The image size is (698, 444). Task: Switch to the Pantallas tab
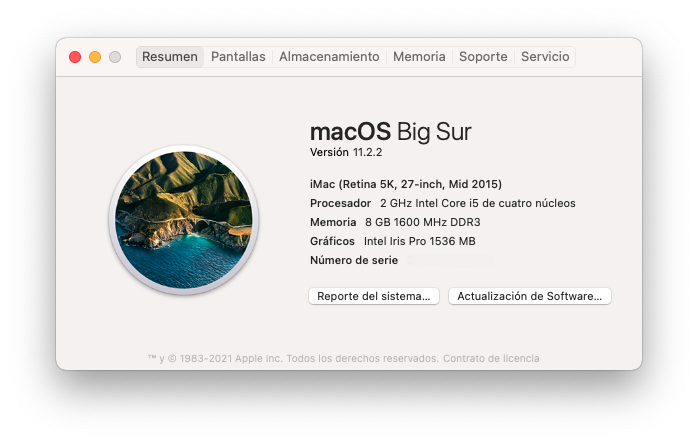point(238,57)
